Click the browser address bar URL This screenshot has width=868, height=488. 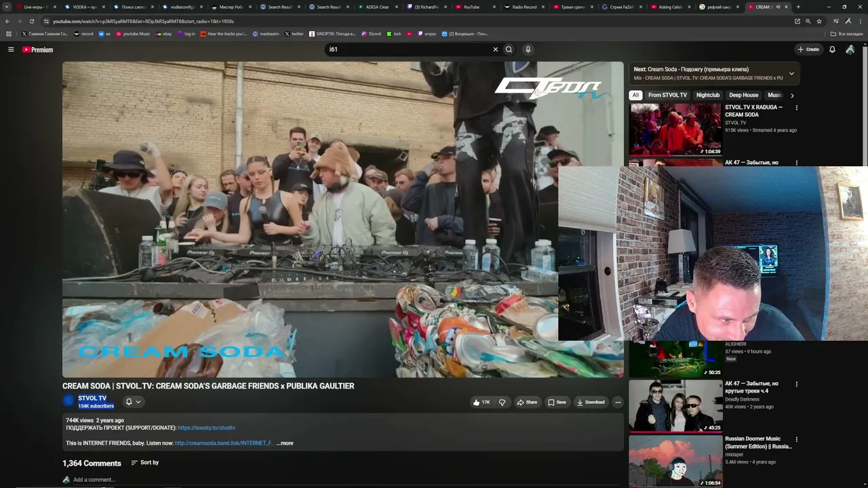point(144,21)
